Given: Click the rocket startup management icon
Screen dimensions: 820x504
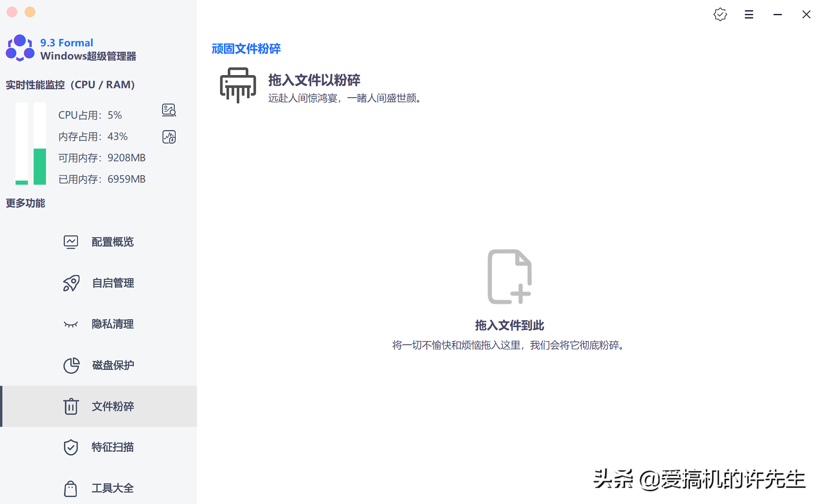Looking at the screenshot, I should [x=71, y=283].
